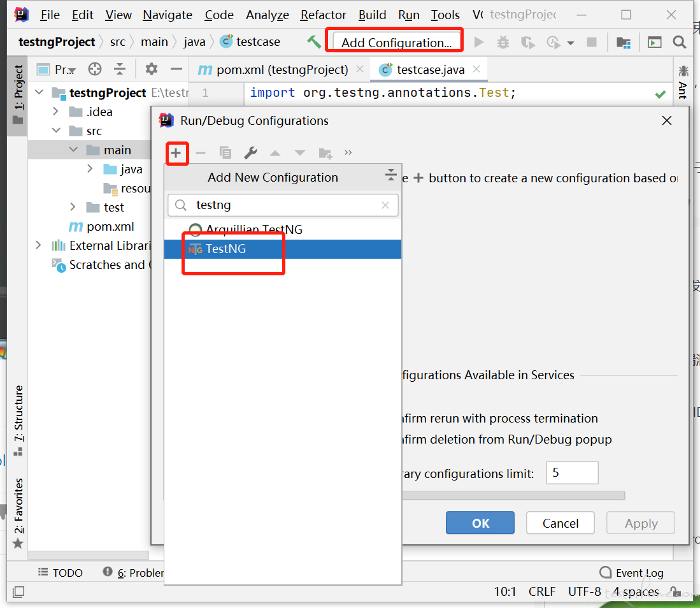This screenshot has height=608, width=700.
Task: Expand the test folder
Action: 73,207
